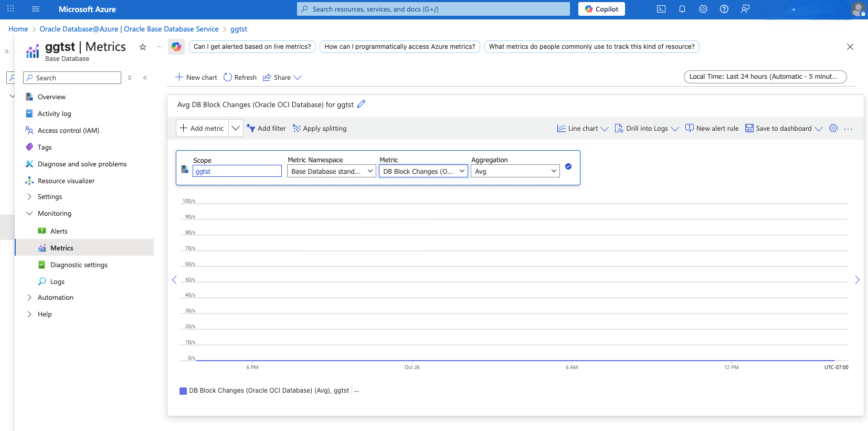Image resolution: width=868 pixels, height=431 pixels.
Task: Open Cloud Shell from the top bar
Action: pyautogui.click(x=661, y=9)
